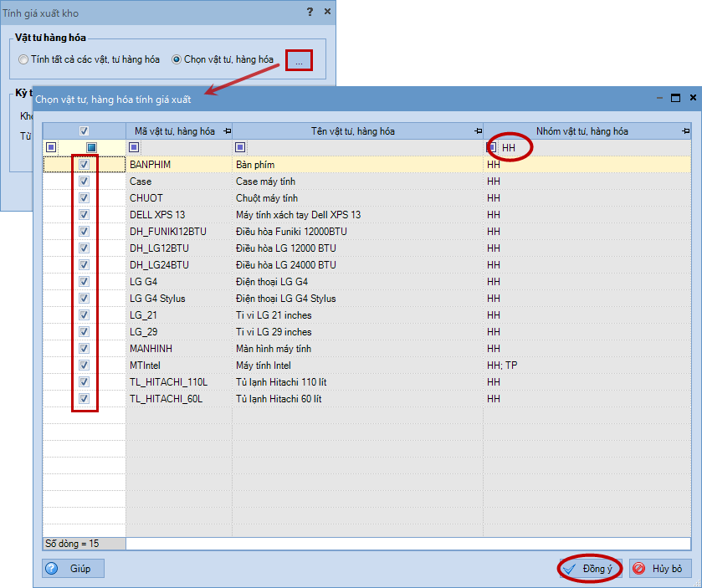Click the pin icon on Tên vật tư column
Image resolution: width=702 pixels, height=588 pixels.
[477, 131]
